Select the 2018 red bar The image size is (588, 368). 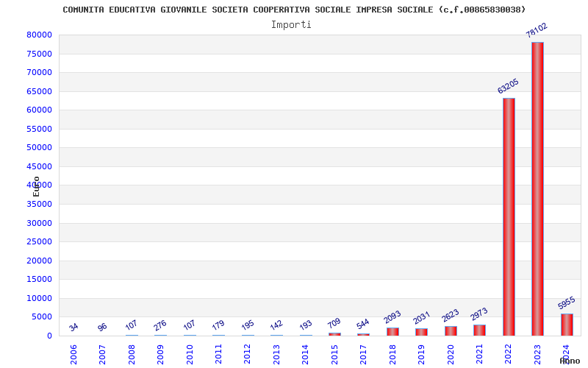tap(392, 332)
